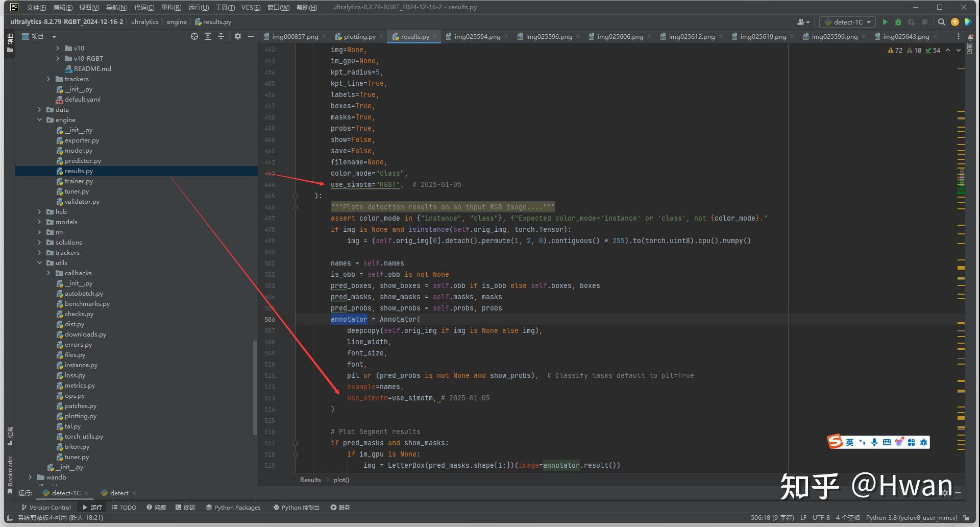Toggle Sogou IME English mode
980x527 pixels.
849,442
